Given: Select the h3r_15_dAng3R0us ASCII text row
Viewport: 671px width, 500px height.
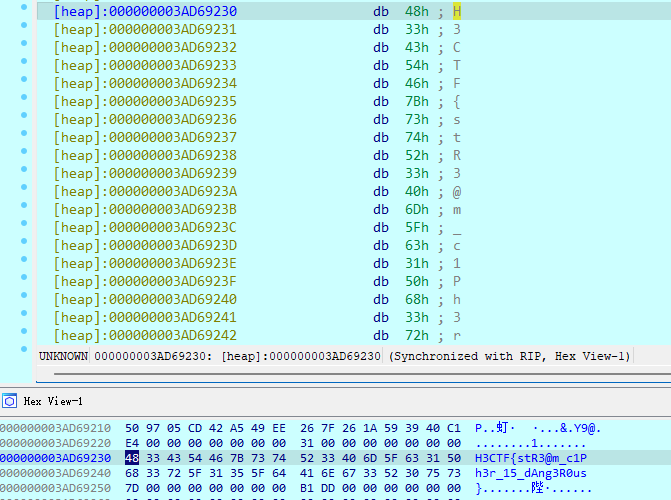Looking at the screenshot, I should (530, 472).
